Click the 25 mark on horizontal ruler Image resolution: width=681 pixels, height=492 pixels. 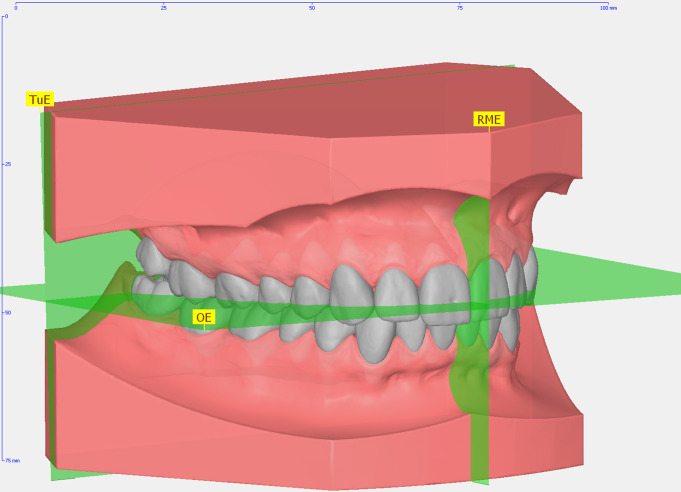pos(164,8)
